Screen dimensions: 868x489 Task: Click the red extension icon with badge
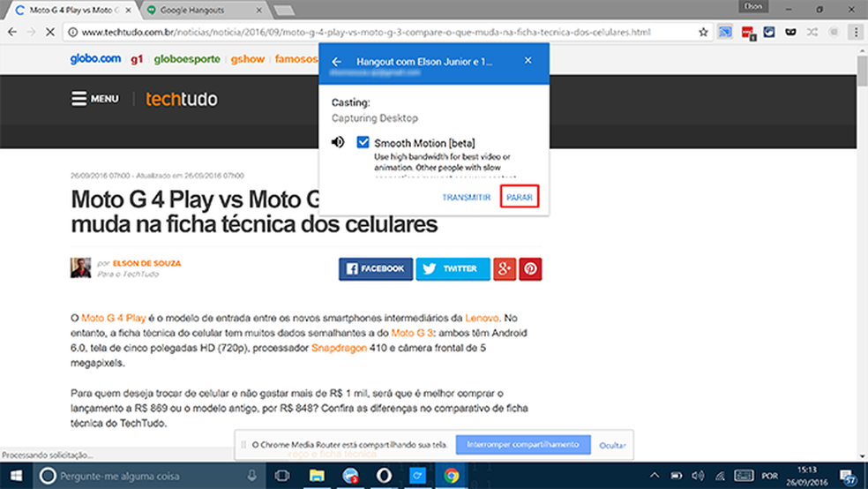(748, 33)
